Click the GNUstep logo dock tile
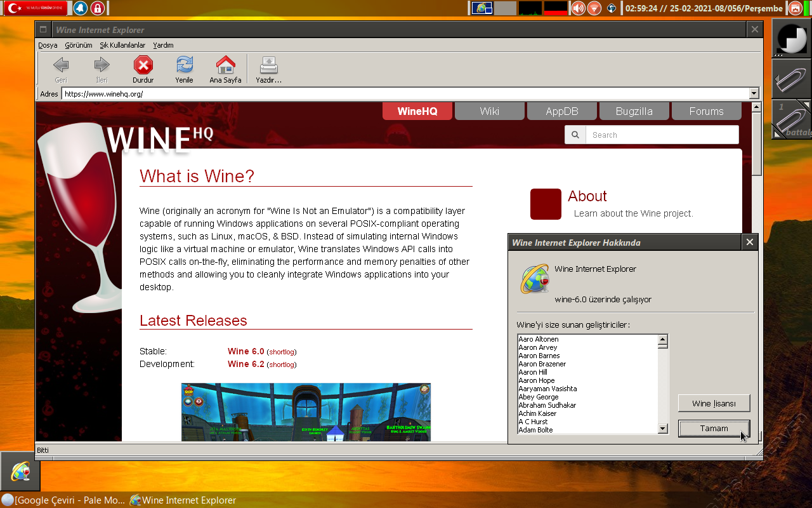The height and width of the screenshot is (508, 812). coord(792,38)
